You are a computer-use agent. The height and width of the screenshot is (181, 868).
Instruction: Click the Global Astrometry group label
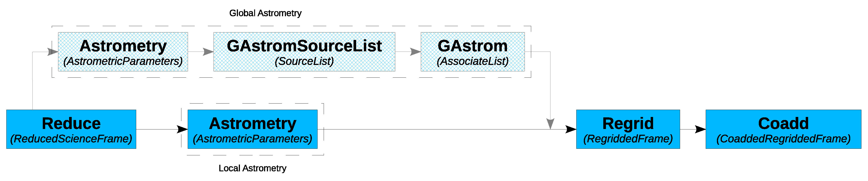tap(265, 13)
